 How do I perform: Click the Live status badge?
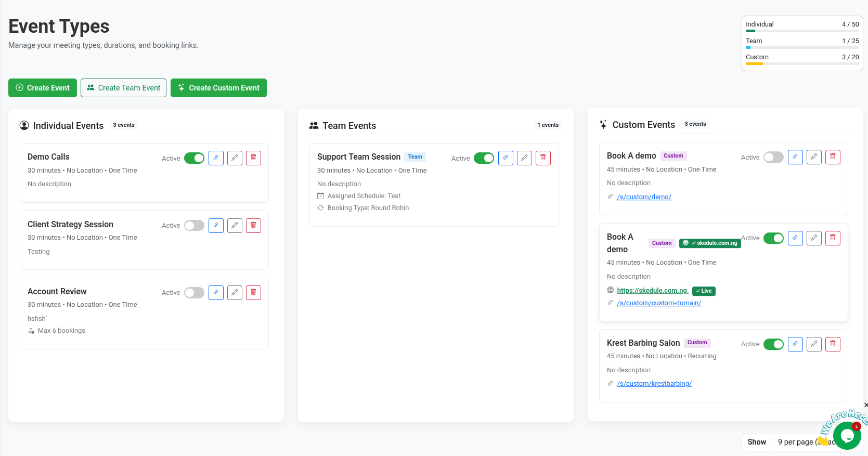click(704, 291)
